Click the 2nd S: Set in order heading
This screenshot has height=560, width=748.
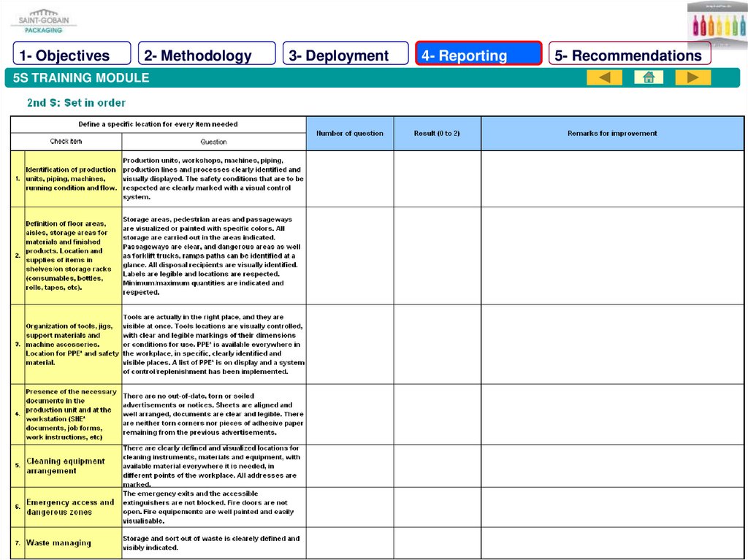tap(77, 103)
